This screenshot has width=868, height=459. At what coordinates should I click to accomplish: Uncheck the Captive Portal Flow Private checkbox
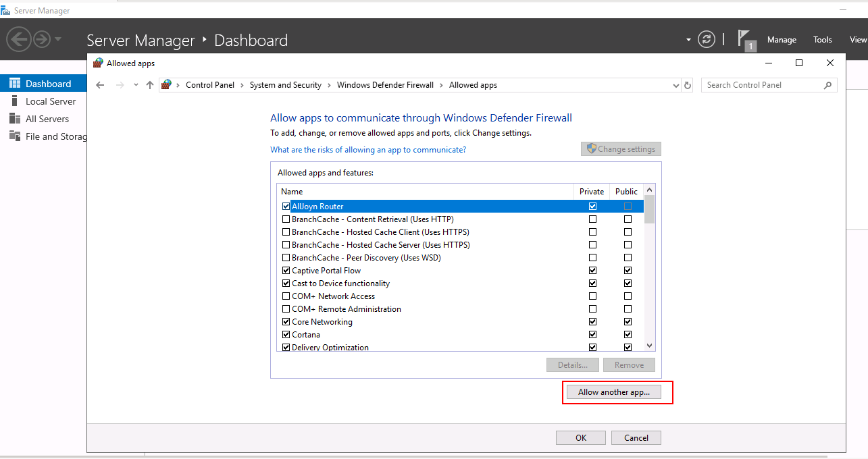point(592,271)
